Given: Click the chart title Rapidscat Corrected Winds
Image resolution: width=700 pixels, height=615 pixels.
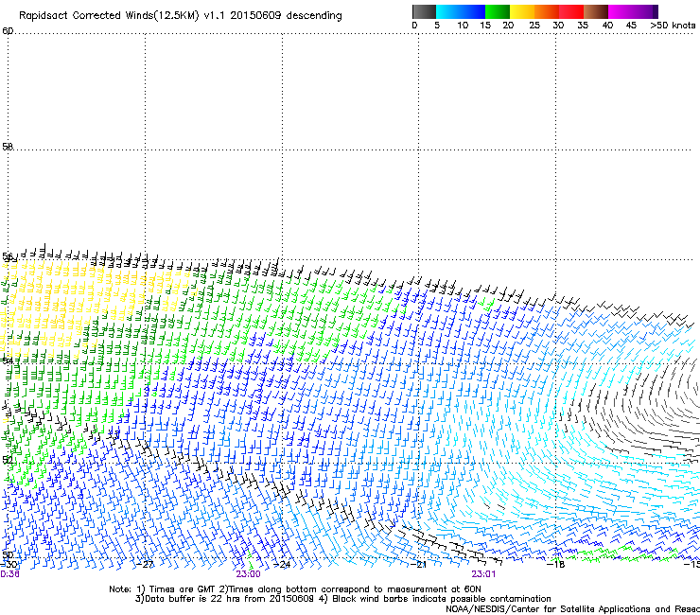Looking at the screenshot, I should pos(181,16).
